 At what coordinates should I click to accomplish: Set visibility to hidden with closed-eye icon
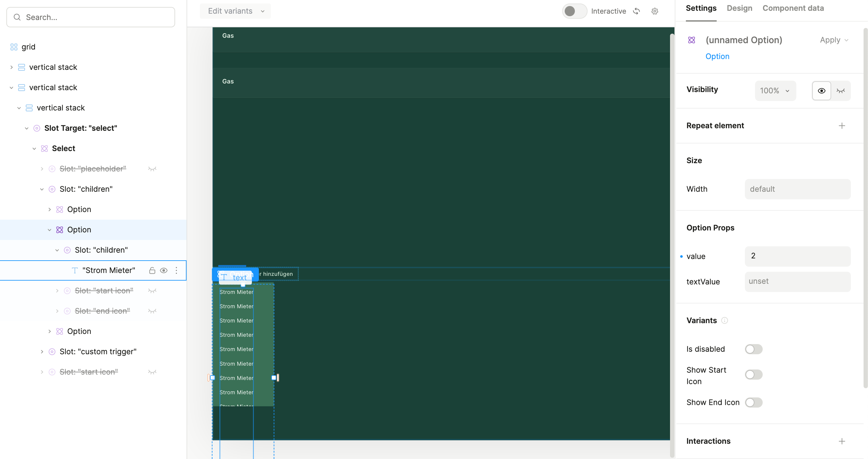(x=840, y=91)
